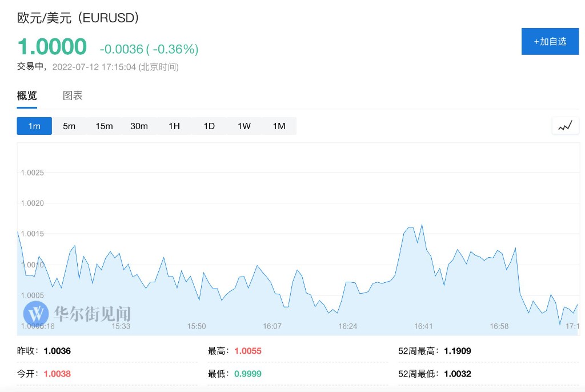
Task: Switch chart to 15m interval
Action: point(104,126)
